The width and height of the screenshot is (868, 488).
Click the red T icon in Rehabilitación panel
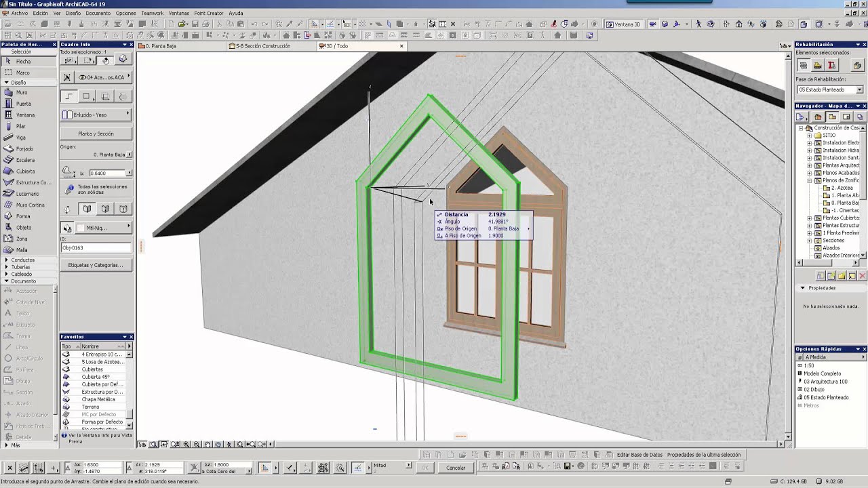(x=832, y=66)
